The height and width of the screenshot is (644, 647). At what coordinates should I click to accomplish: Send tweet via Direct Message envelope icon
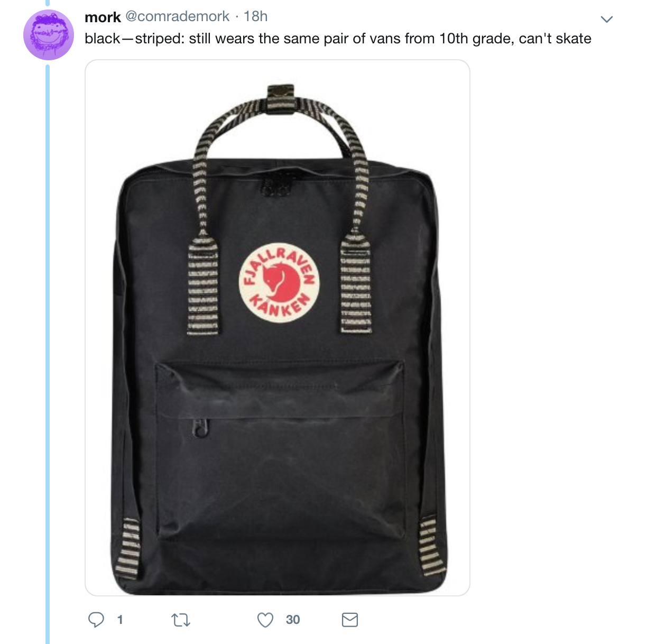[350, 620]
